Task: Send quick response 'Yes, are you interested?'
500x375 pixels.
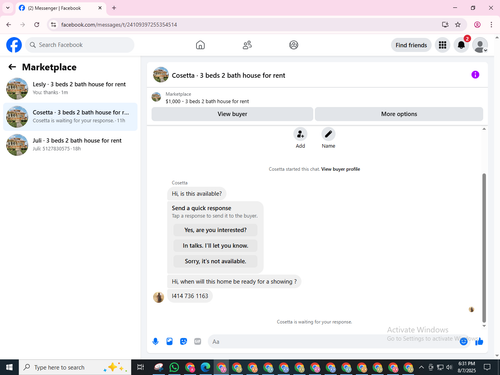Action: click(x=215, y=230)
